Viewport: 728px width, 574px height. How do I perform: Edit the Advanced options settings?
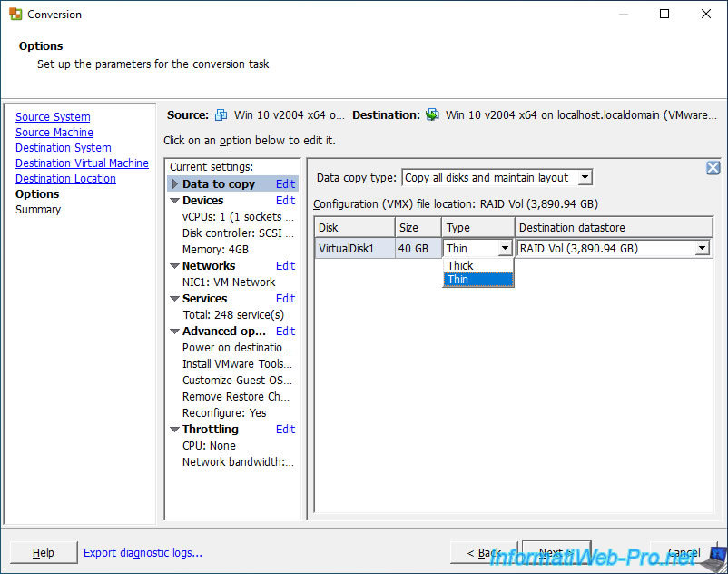285,332
